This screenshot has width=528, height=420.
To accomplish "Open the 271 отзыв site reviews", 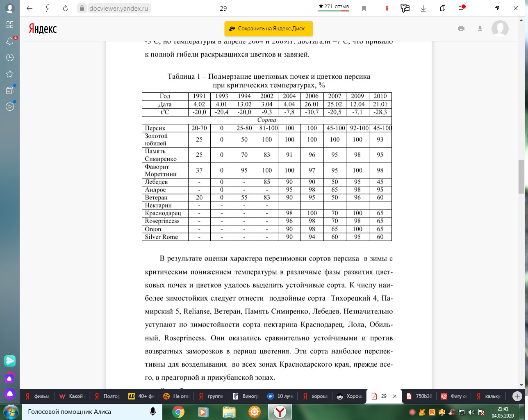I will [x=334, y=7].
